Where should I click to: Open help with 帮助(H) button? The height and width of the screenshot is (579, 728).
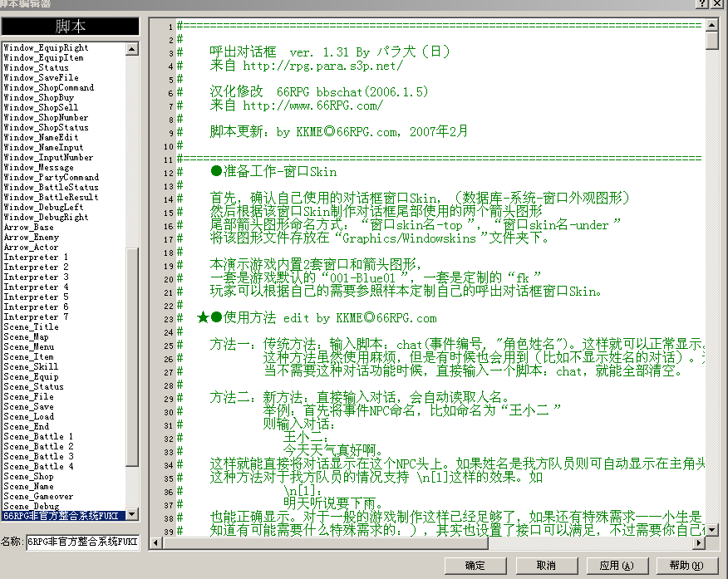(687, 566)
